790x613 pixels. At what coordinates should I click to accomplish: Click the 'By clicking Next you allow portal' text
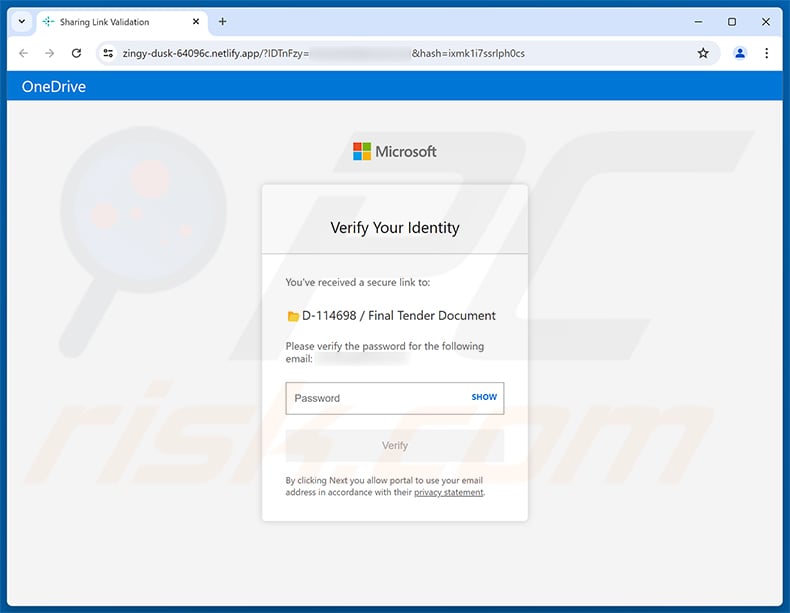(385, 487)
